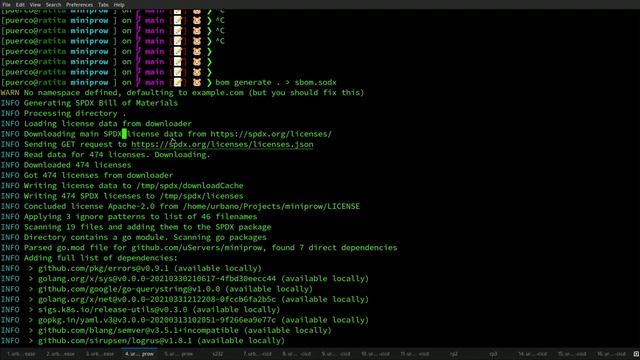Open the Search menu
The height and width of the screenshot is (360, 640).
(x=53, y=4)
